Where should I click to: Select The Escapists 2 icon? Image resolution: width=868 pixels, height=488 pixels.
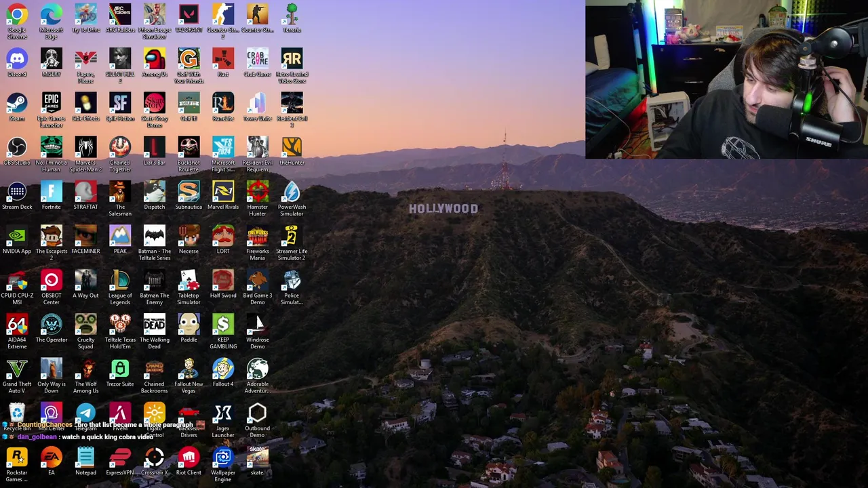[x=52, y=236]
